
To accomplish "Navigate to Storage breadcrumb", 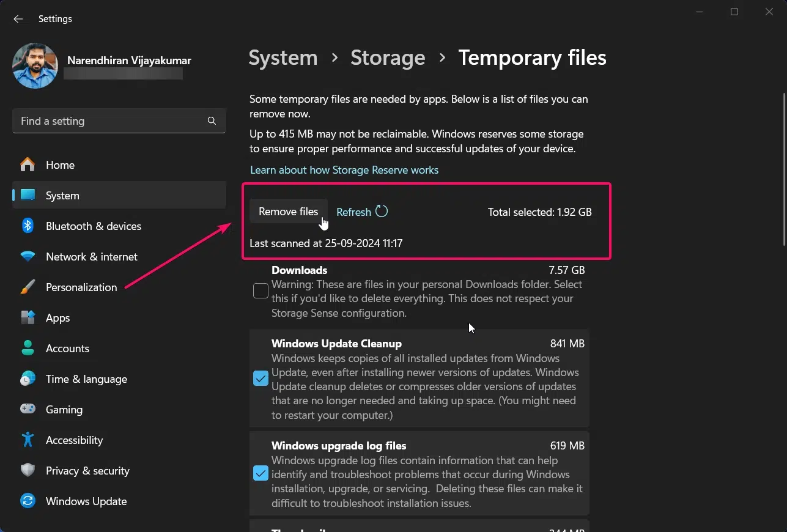I will (388, 58).
